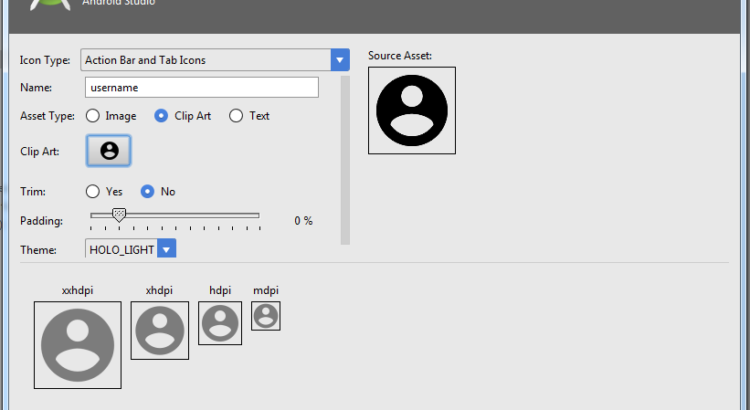The image size is (750, 410).
Task: Click the Android Studio logo in header
Action: coord(50,5)
